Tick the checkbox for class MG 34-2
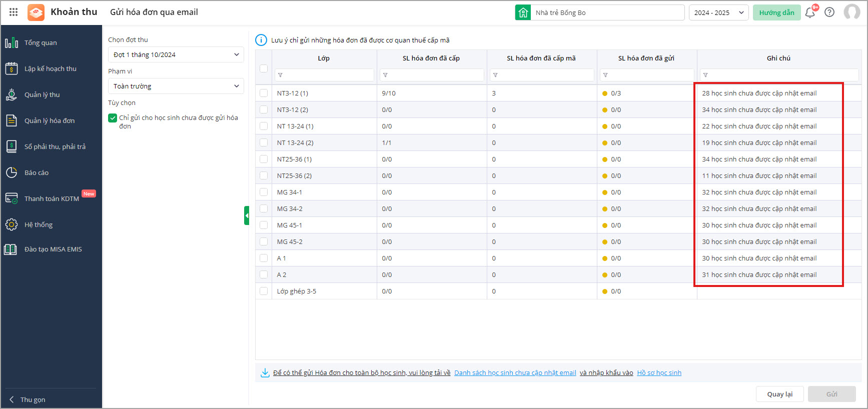The width and height of the screenshot is (868, 409). pyautogui.click(x=264, y=208)
